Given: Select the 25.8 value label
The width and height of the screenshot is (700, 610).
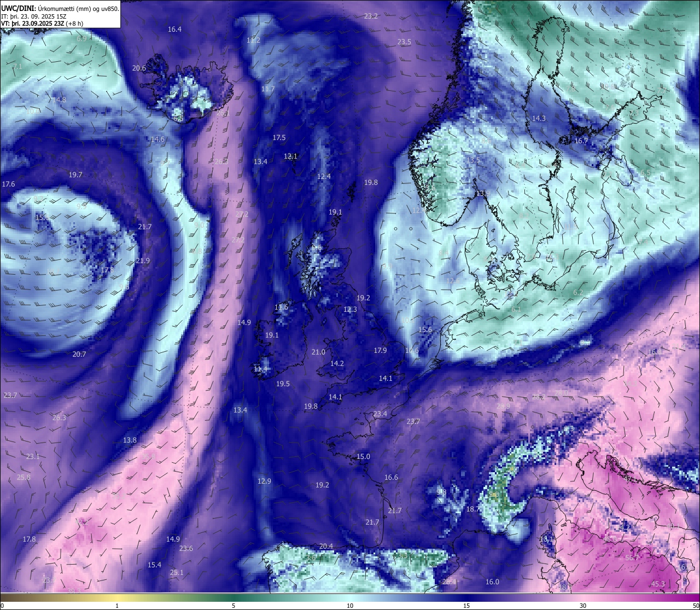Looking at the screenshot, I should tap(24, 478).
